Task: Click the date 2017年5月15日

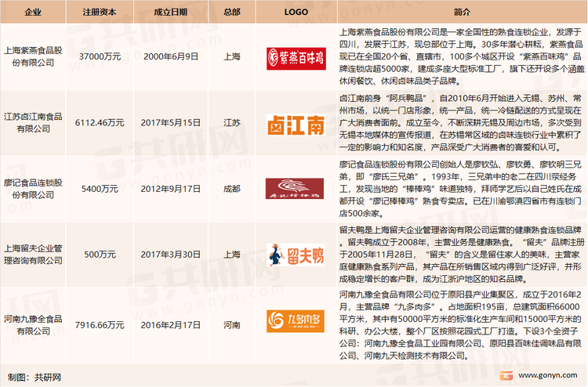Action: [171, 123]
